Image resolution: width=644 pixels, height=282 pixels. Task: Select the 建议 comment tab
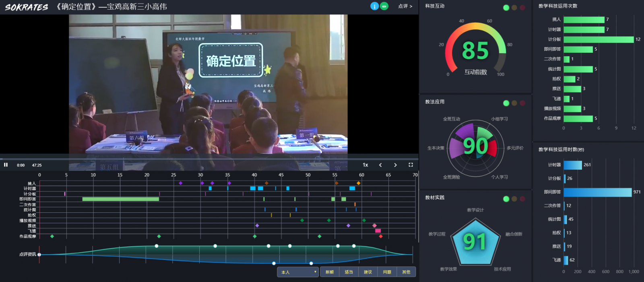[368, 272]
